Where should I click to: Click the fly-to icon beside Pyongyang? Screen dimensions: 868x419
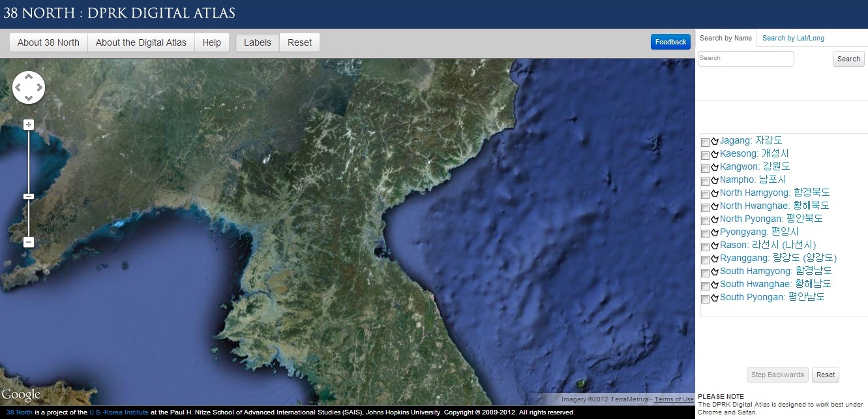pyautogui.click(x=714, y=233)
